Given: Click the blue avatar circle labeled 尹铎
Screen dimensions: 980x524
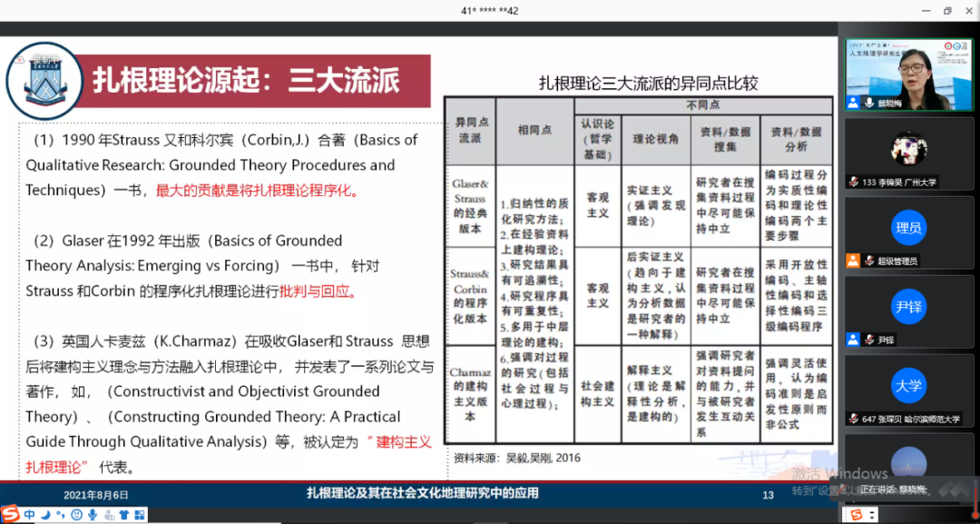Looking at the screenshot, I should coord(908,306).
